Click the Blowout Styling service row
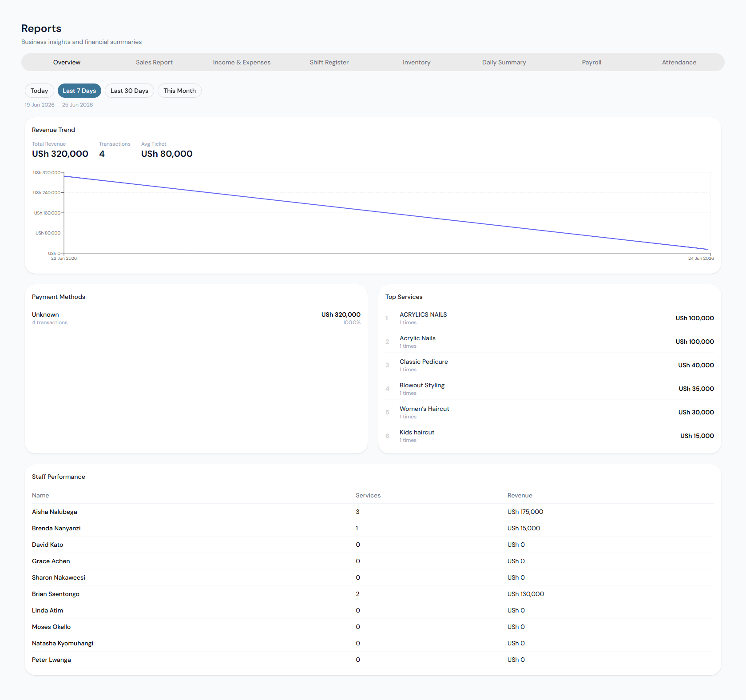746x700 pixels. tap(550, 389)
